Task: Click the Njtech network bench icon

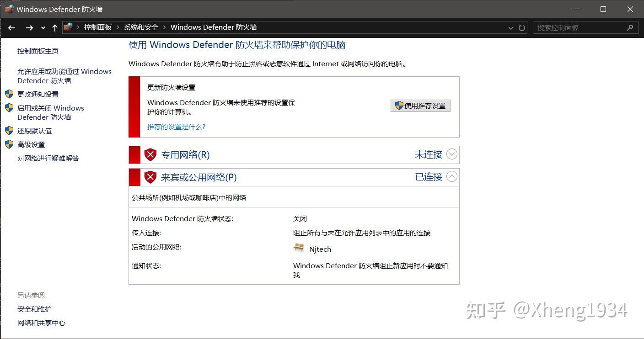Action: [x=298, y=248]
